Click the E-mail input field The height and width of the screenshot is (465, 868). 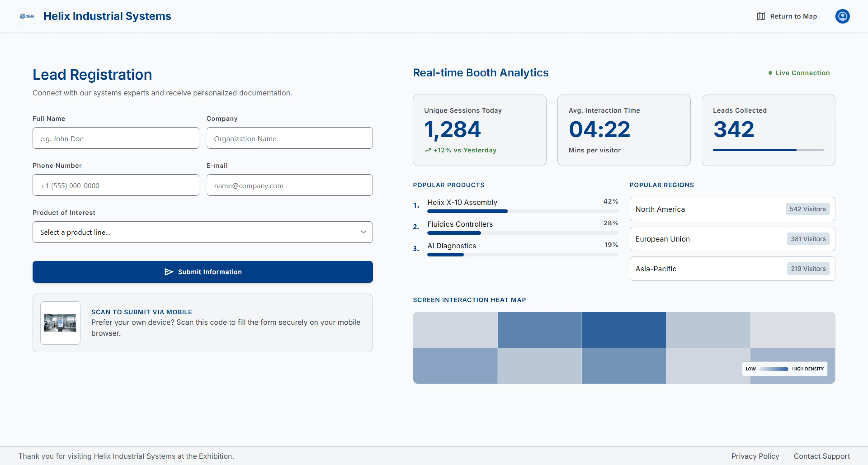click(289, 185)
